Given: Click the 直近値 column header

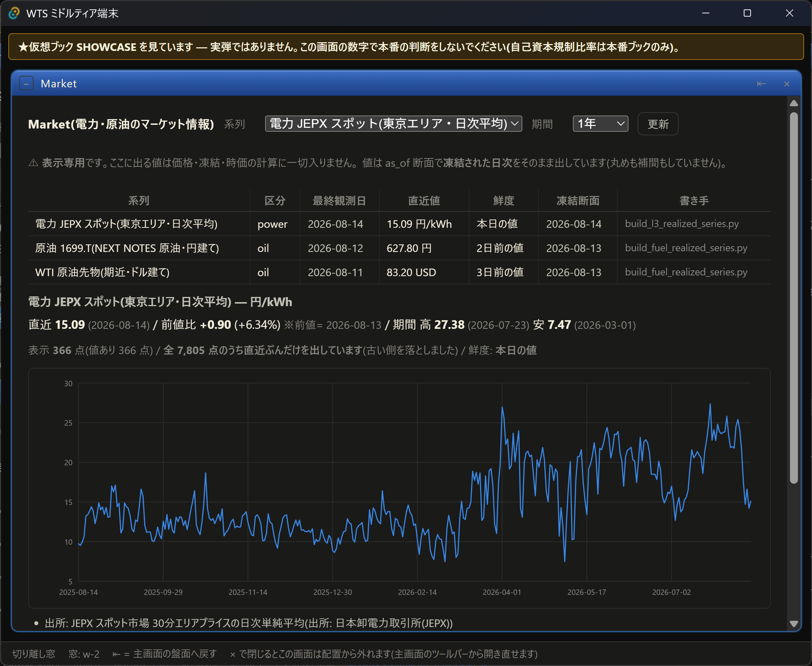Looking at the screenshot, I should tap(424, 200).
